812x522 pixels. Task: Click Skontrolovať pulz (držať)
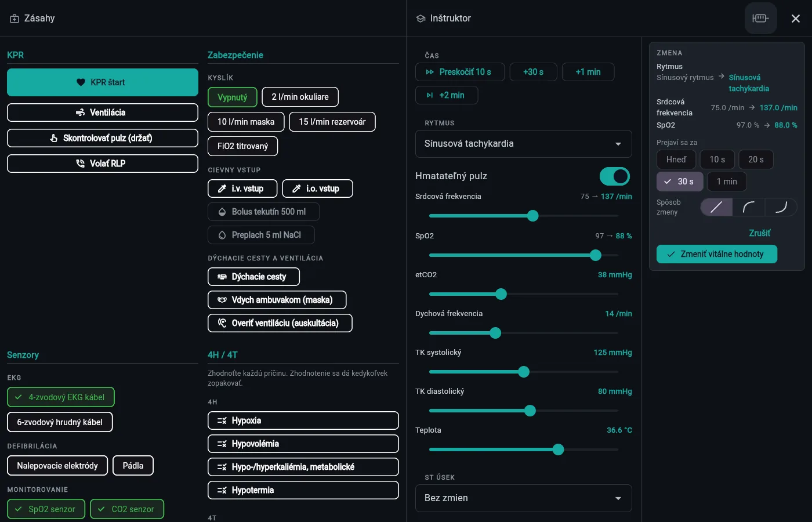[103, 138]
